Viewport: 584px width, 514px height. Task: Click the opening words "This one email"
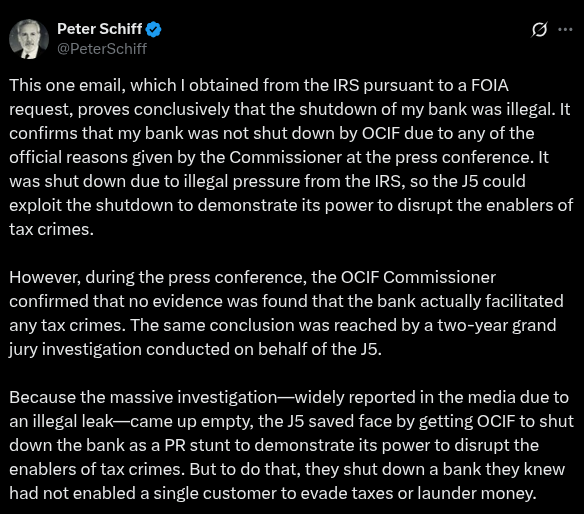click(66, 85)
